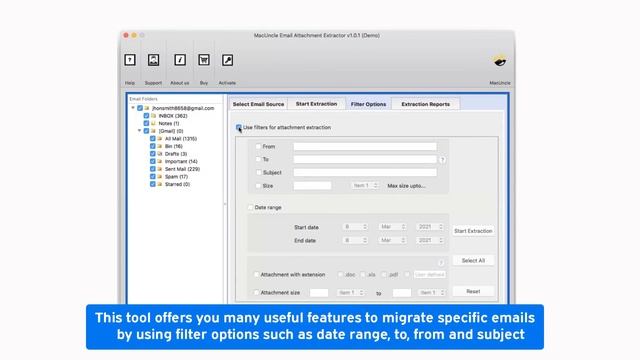Click the Subject text field
640x360 pixels.
(x=365, y=172)
